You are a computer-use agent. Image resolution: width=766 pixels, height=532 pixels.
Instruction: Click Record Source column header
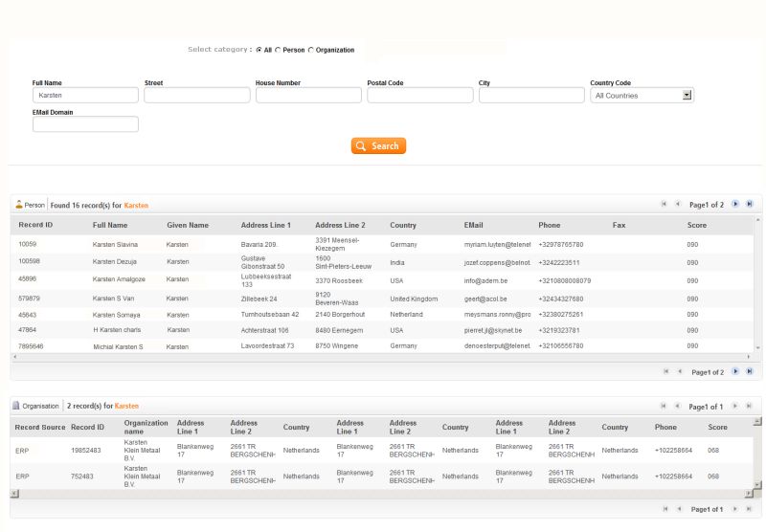[x=40, y=427]
